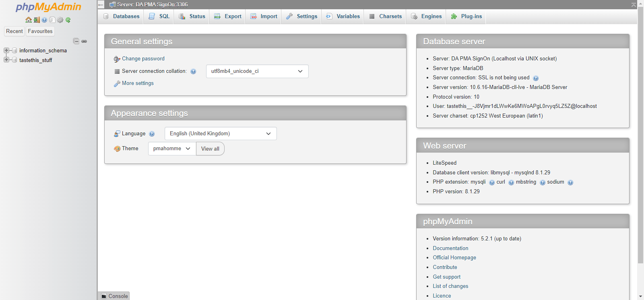
Task: Go to the Plug-ins tab
Action: (x=466, y=17)
